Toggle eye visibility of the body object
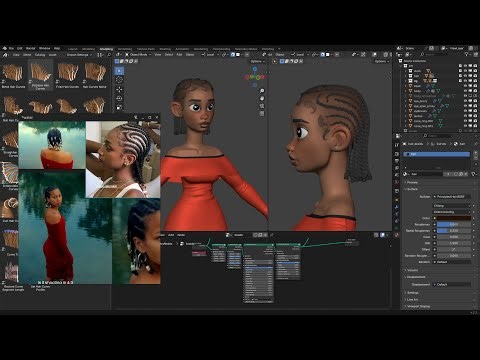 pos(465,91)
